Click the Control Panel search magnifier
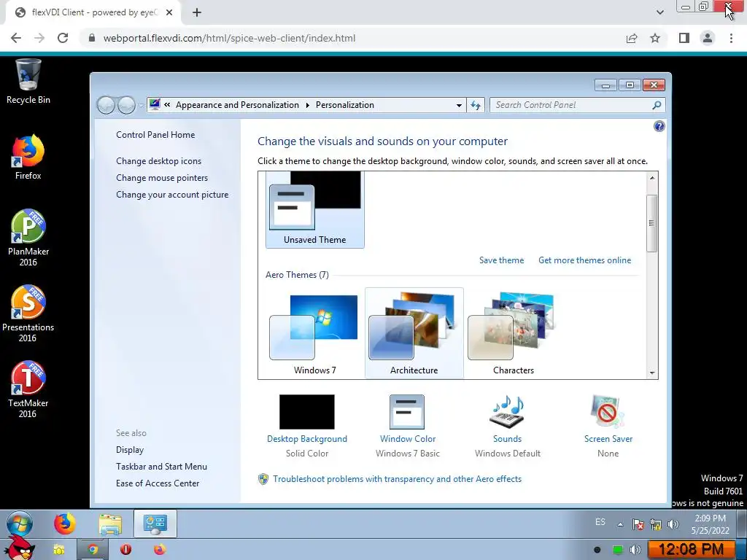The image size is (747, 560). pos(657,105)
